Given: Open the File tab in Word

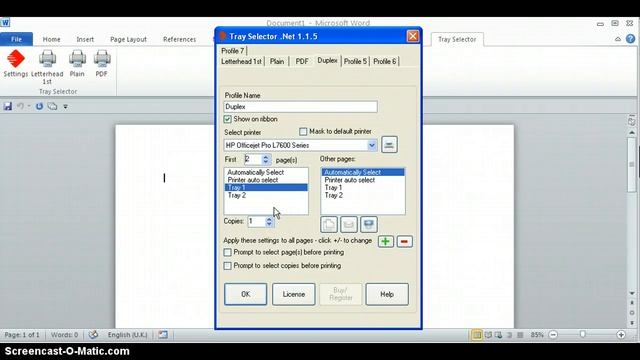Looking at the screenshot, I should (x=16, y=39).
